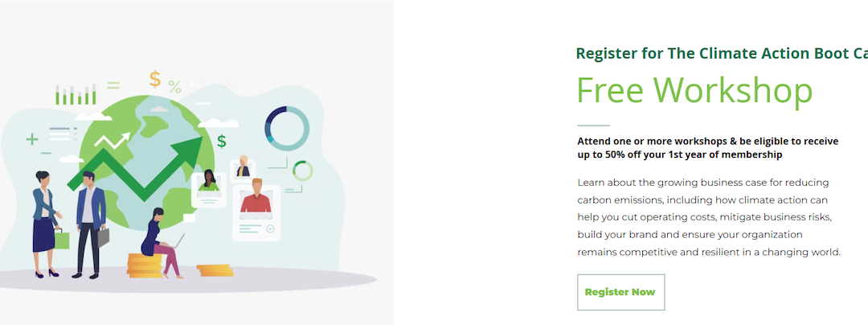Click the orange dollar sign icon
Viewport: 868px width, 325px height.
point(155,79)
